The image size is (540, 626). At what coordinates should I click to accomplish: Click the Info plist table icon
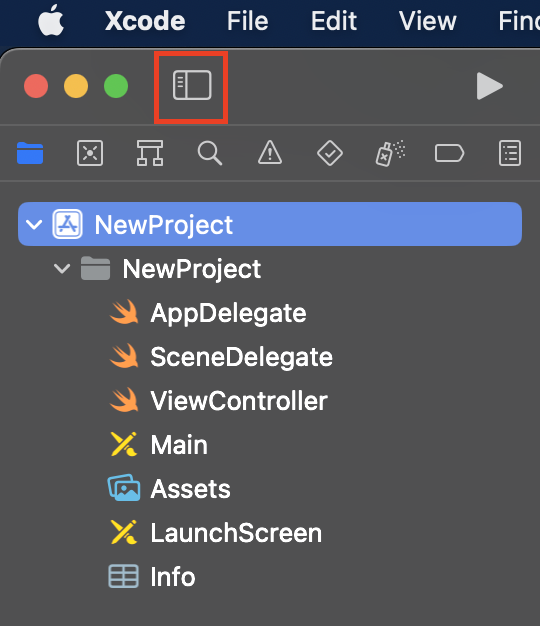pyautogui.click(x=124, y=576)
